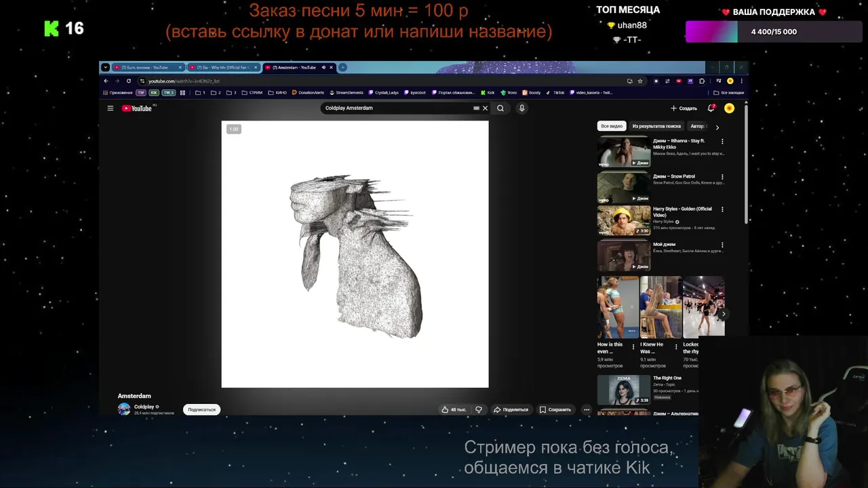
Task: Open the DonationAlerts bookmark
Action: [x=308, y=92]
